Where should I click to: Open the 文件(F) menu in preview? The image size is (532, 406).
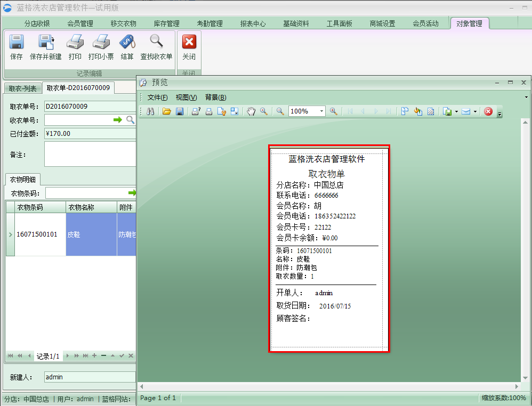tap(157, 98)
